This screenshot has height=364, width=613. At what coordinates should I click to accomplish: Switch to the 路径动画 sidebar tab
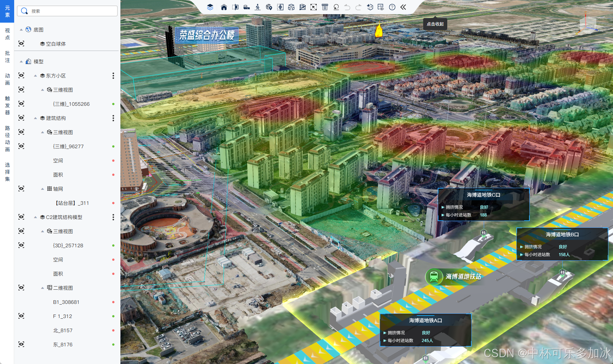7,139
